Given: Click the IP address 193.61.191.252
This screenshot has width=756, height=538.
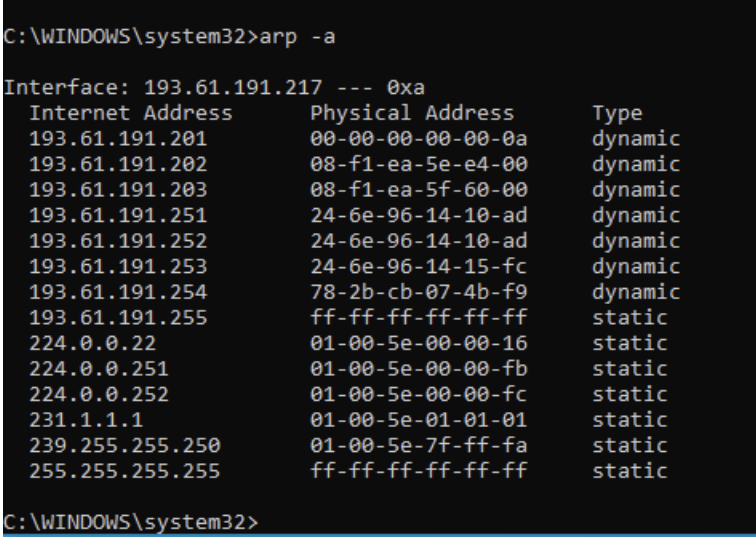Looking at the screenshot, I should click(x=118, y=237).
